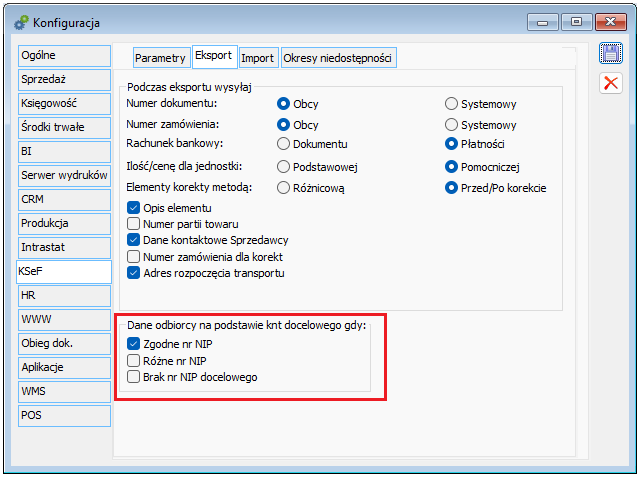Enable the Numer partii towaru checkbox
The height and width of the screenshot is (477, 641).
tap(134, 224)
